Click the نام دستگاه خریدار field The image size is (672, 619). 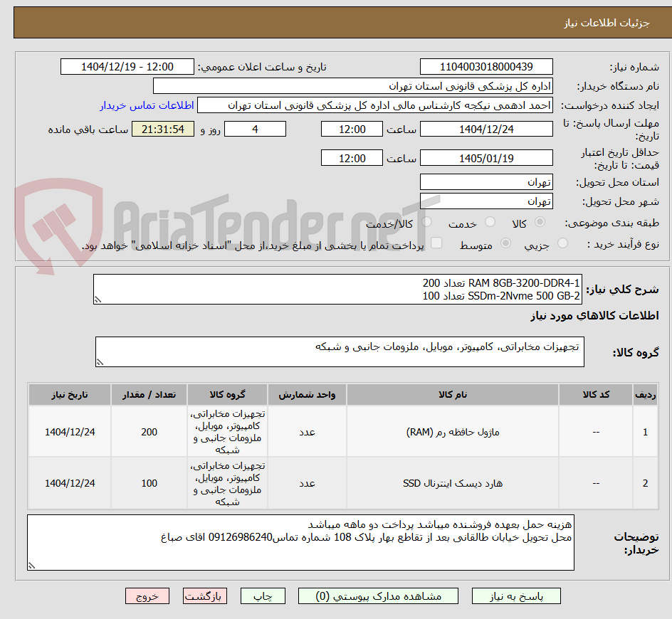[x=352, y=86]
